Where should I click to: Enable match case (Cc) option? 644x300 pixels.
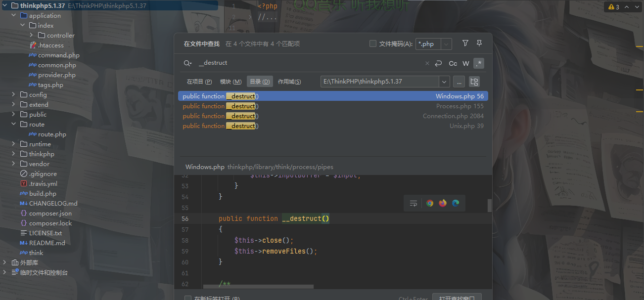pyautogui.click(x=453, y=63)
